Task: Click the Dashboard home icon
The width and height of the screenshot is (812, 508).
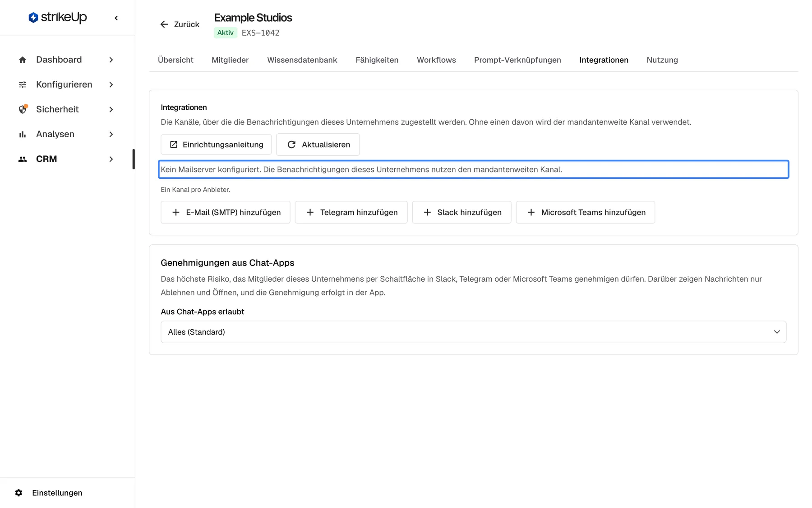Action: coord(23,60)
